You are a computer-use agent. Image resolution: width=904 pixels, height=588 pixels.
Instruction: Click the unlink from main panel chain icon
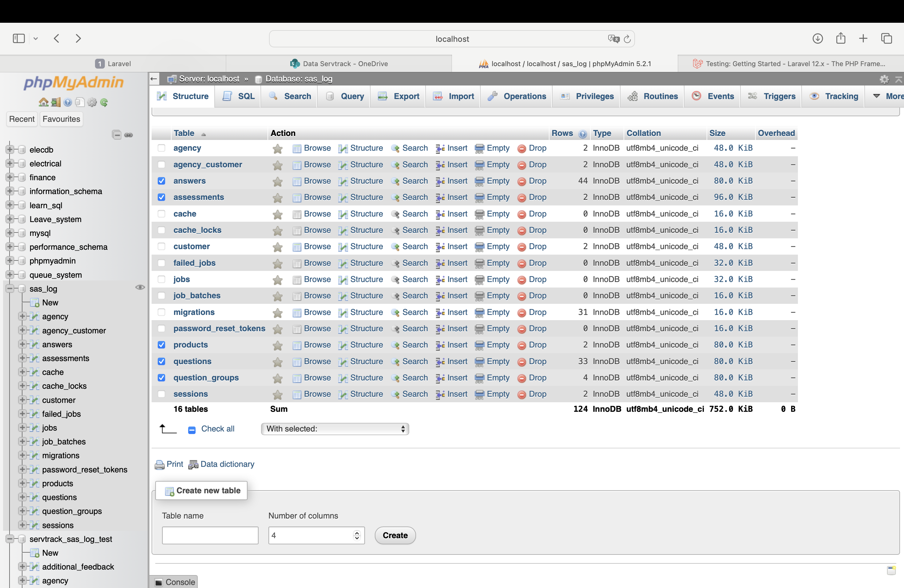[x=129, y=135]
